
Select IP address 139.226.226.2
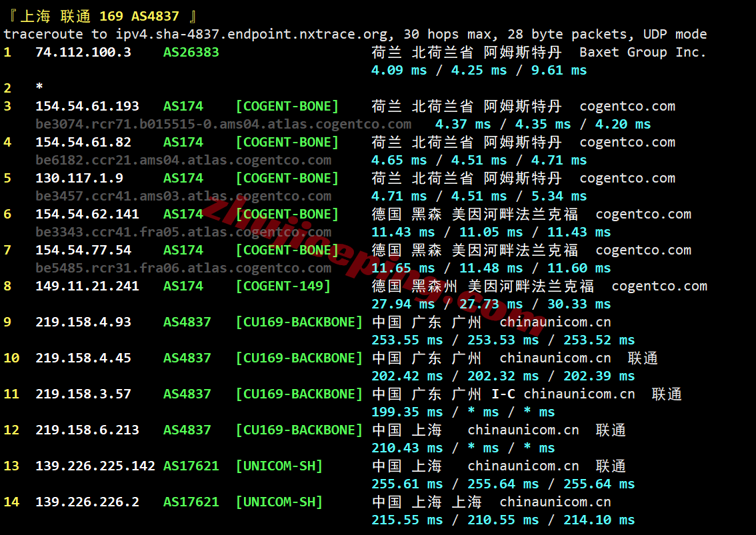point(87,502)
